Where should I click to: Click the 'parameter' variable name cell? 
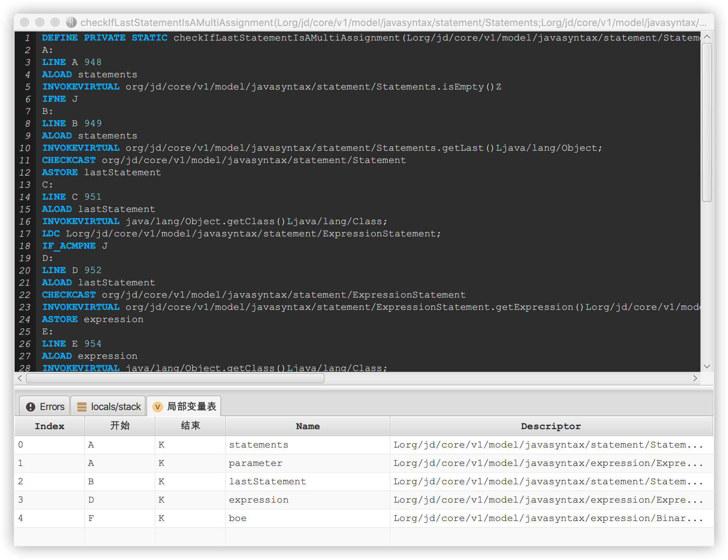coord(255,463)
